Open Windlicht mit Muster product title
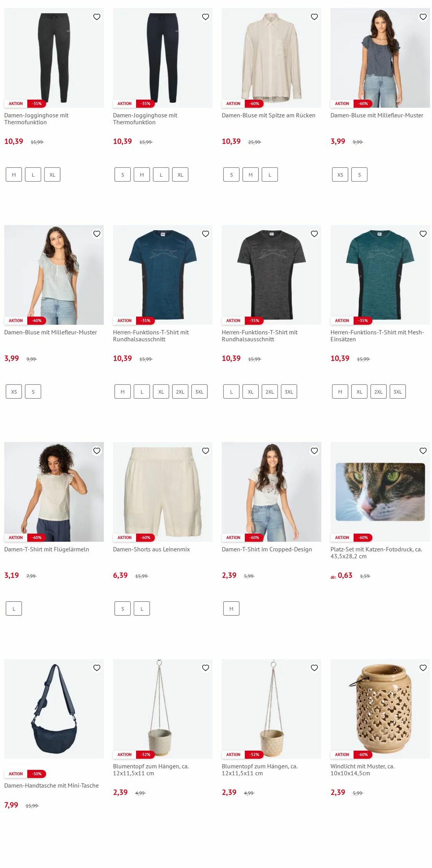Image resolution: width=432 pixels, height=868 pixels. (363, 769)
